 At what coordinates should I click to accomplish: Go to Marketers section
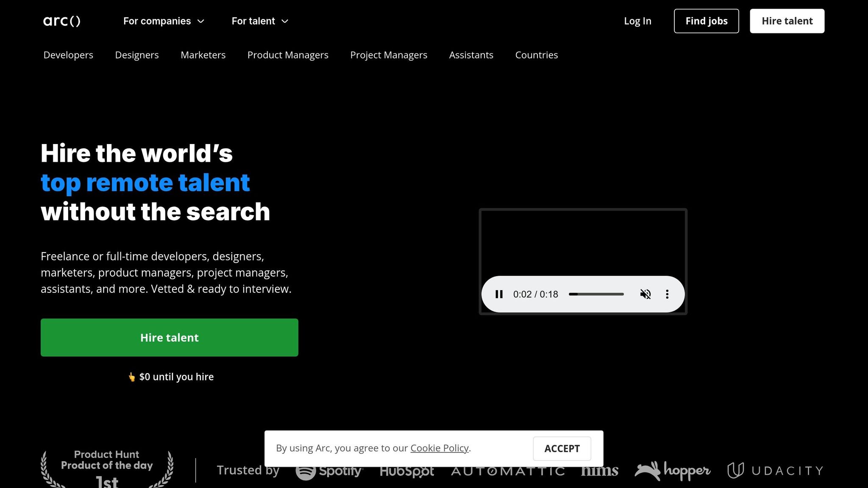pyautogui.click(x=203, y=55)
